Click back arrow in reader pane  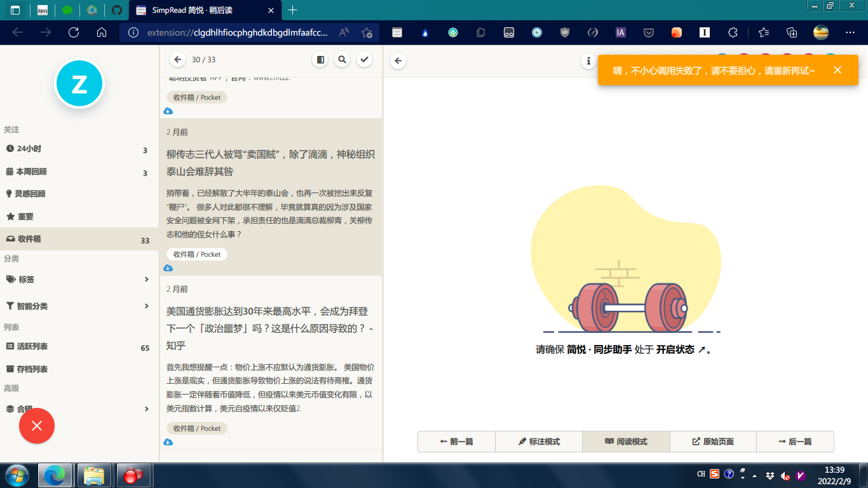click(398, 61)
